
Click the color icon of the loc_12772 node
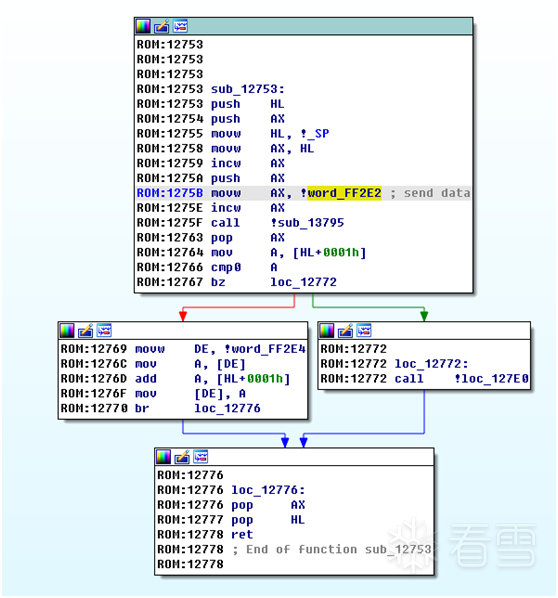click(x=327, y=331)
